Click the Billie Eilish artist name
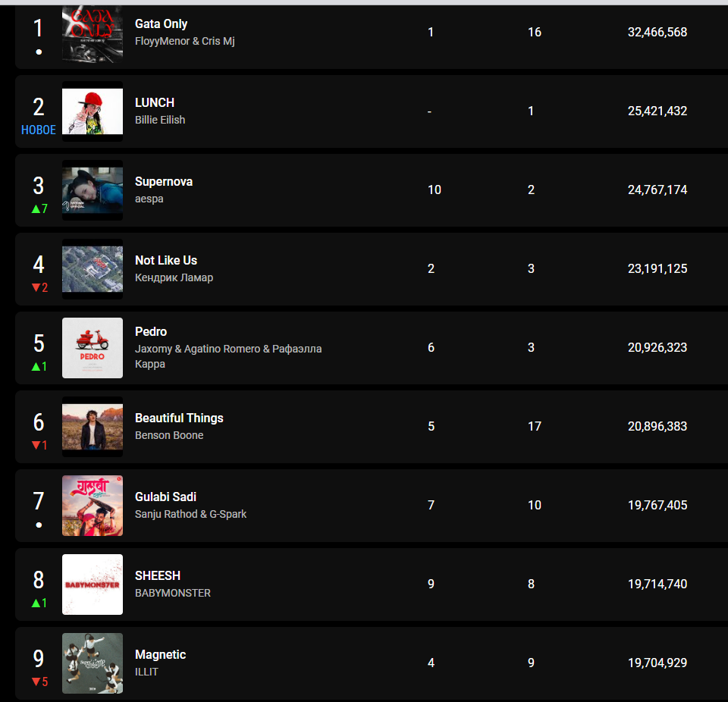Viewport: 728px width, 702px height. 160,120
